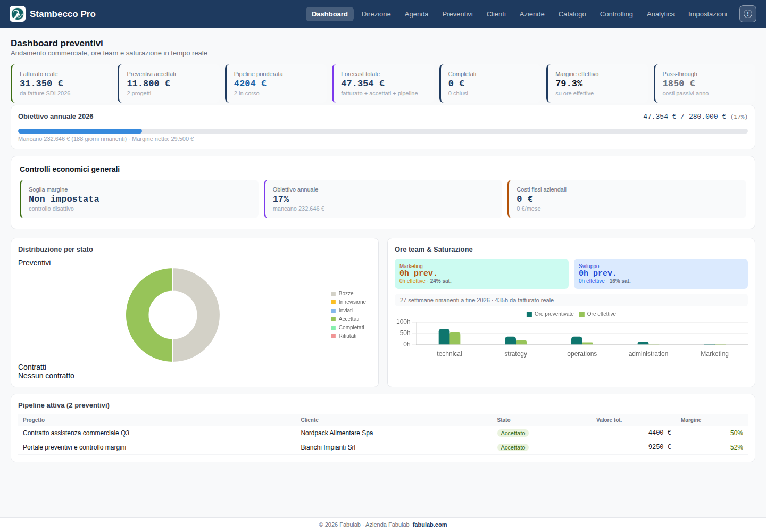The height and width of the screenshot is (532, 766).
Task: Click the 50% margin value
Action: tap(737, 433)
